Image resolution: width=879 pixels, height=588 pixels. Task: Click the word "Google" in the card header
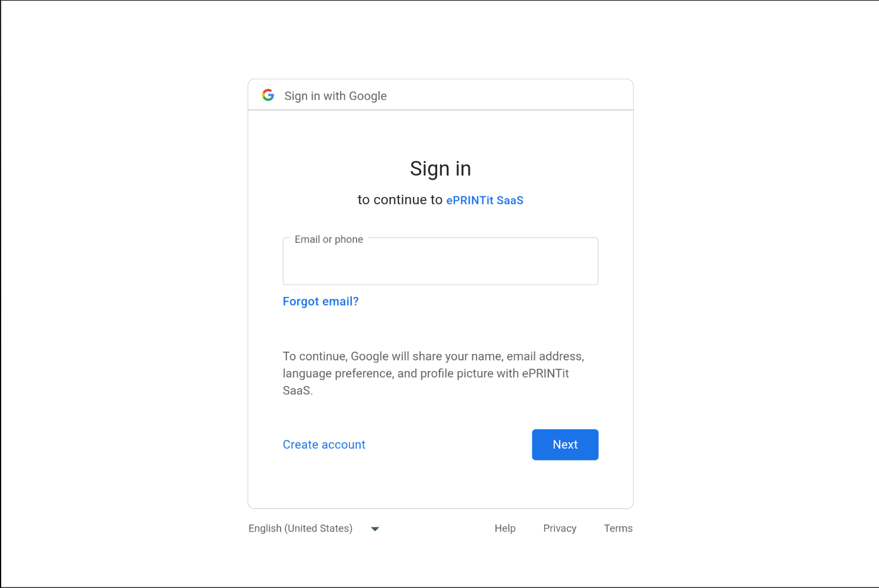tap(368, 96)
